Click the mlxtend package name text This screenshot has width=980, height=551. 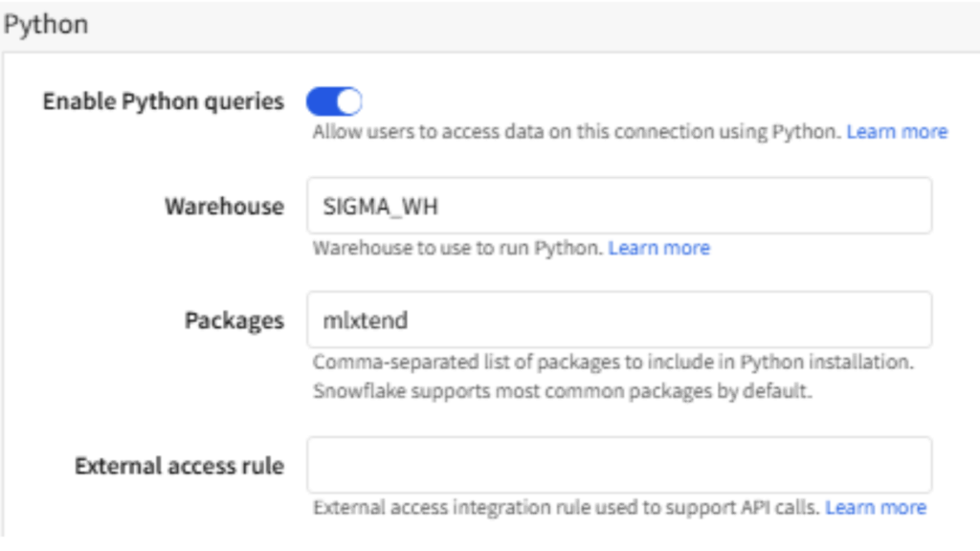[x=366, y=321]
